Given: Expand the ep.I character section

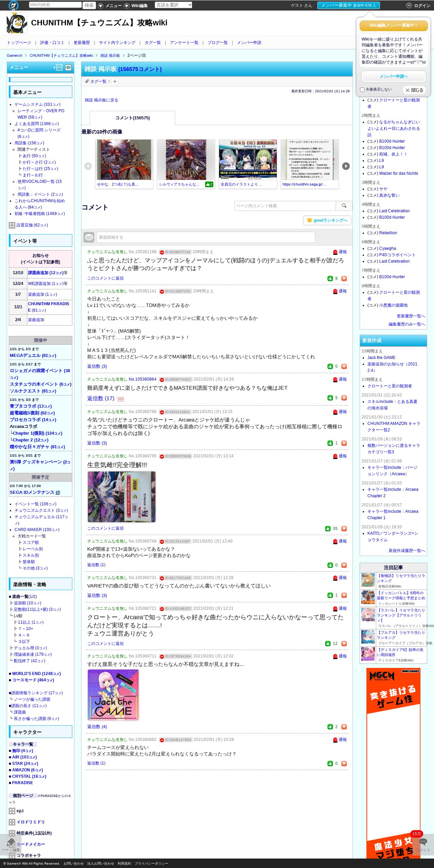Looking at the screenshot, I should pos(12,811).
